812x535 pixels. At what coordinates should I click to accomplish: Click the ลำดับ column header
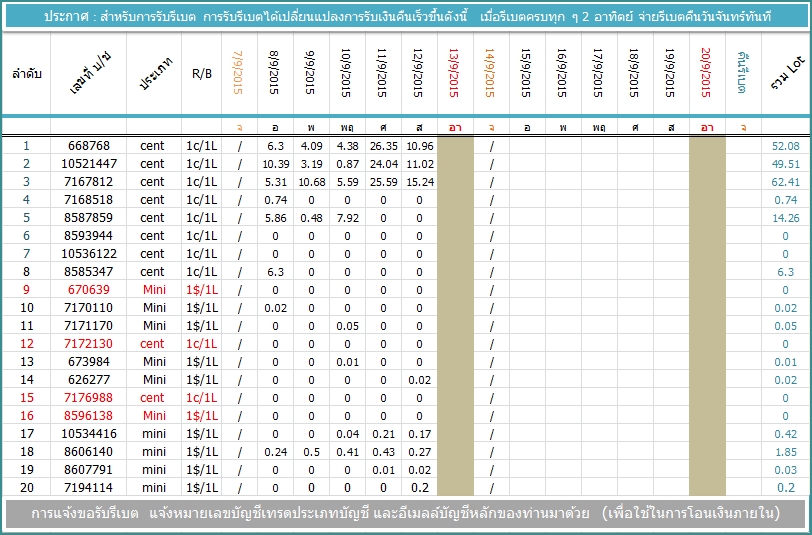26,74
